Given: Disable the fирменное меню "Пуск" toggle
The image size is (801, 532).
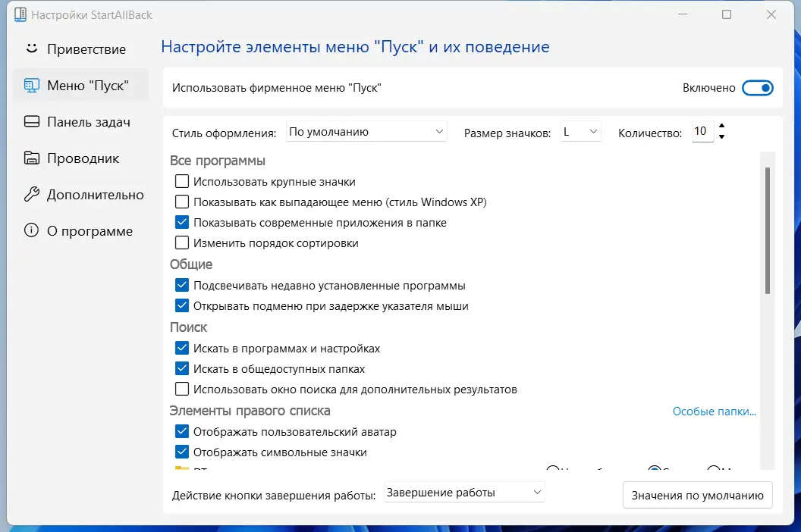Looking at the screenshot, I should click(758, 88).
